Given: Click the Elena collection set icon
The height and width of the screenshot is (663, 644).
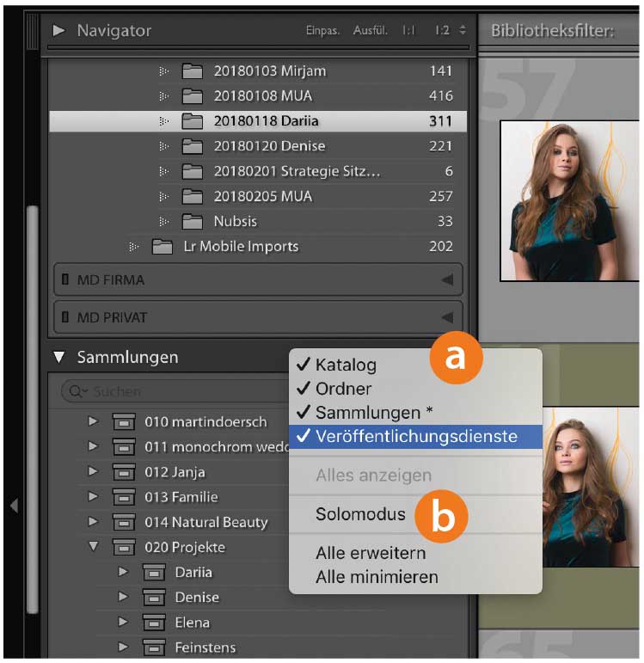Looking at the screenshot, I should pyautogui.click(x=155, y=623).
